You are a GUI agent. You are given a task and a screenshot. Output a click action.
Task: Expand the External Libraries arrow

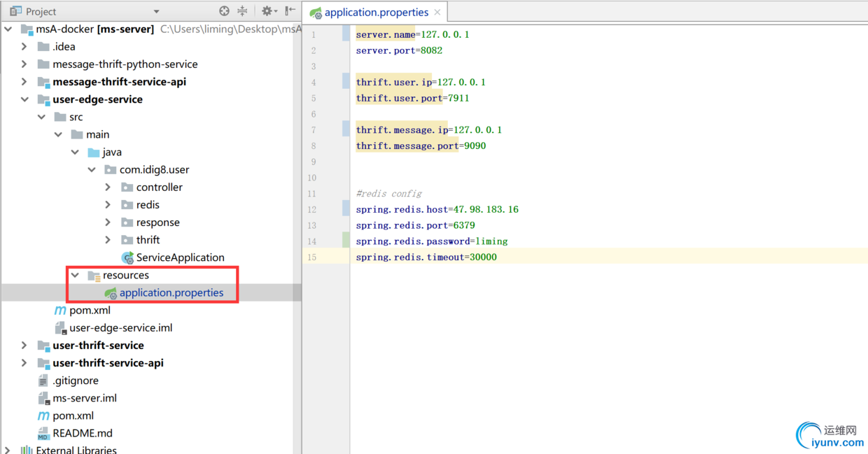tap(8, 450)
